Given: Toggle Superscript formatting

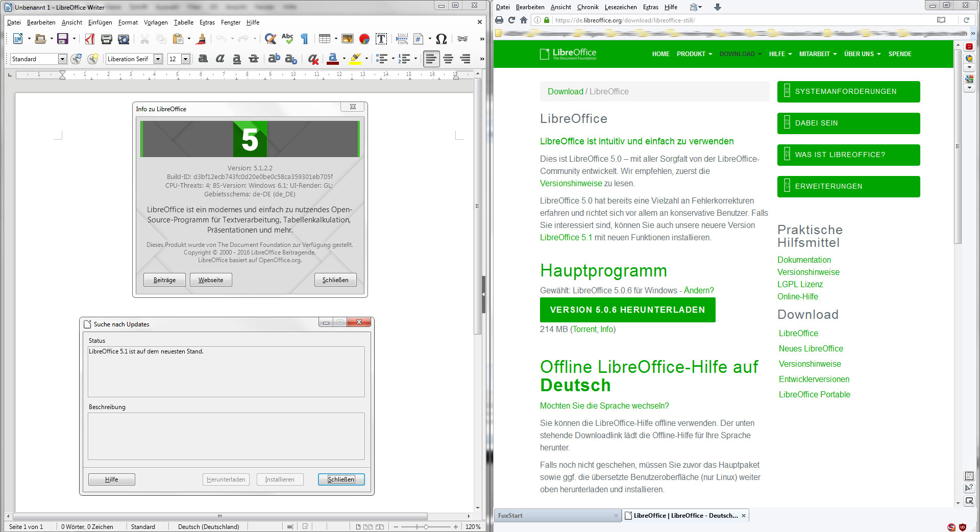Looking at the screenshot, I should point(274,59).
